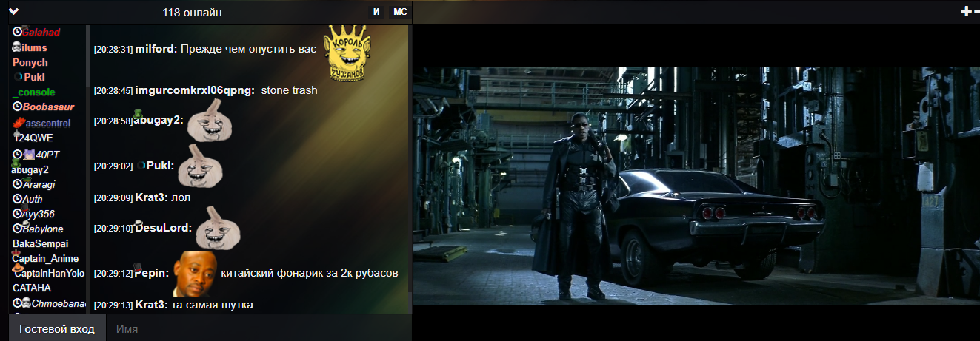980x341 pixels.
Task: Click username Krat3 in the 20:29:09 message
Action: click(x=151, y=198)
